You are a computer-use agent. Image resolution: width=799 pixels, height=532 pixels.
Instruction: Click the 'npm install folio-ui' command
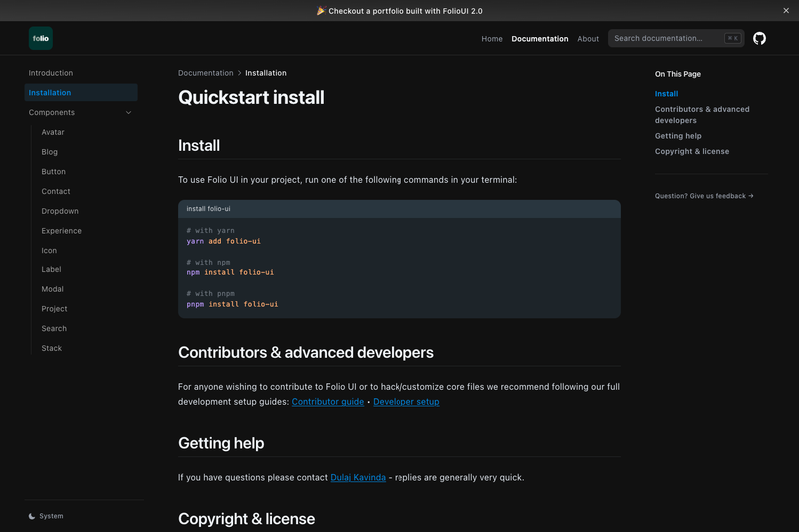[230, 272]
